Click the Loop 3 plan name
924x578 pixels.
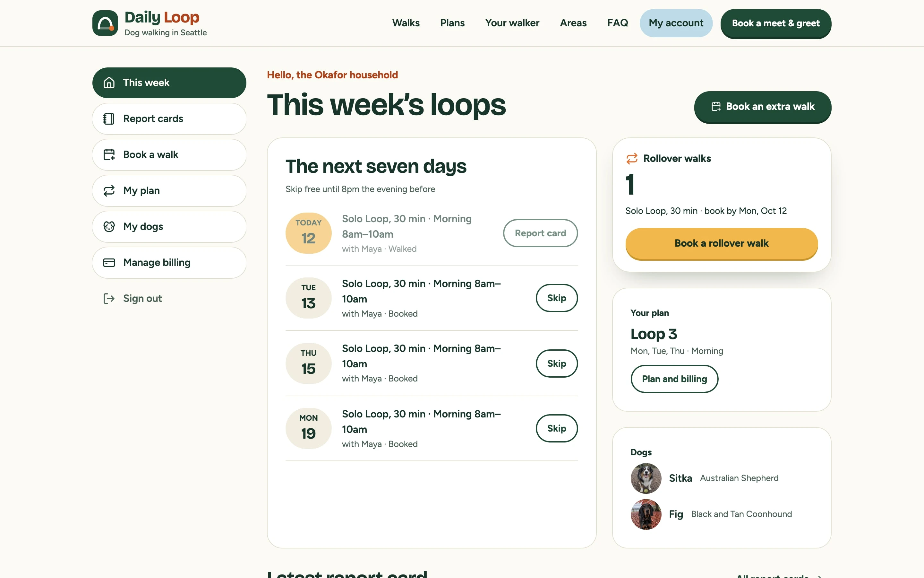coord(654,334)
